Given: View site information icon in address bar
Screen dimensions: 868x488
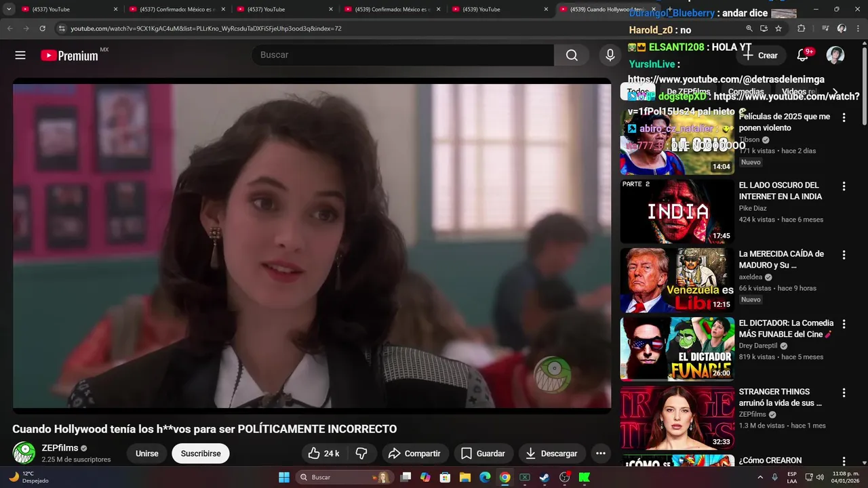Looking at the screenshot, I should [x=62, y=28].
